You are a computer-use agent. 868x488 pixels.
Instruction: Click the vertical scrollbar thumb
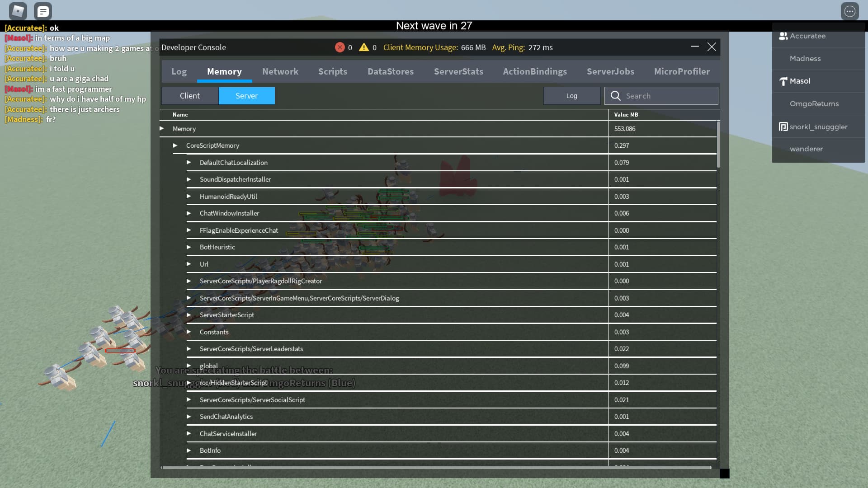point(718,145)
